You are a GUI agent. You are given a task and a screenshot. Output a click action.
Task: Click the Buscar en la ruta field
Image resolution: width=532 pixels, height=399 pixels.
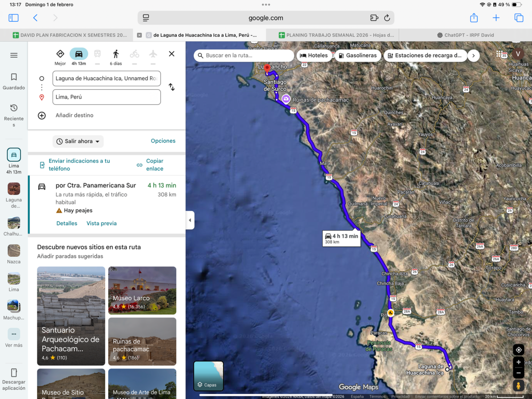[244, 55]
